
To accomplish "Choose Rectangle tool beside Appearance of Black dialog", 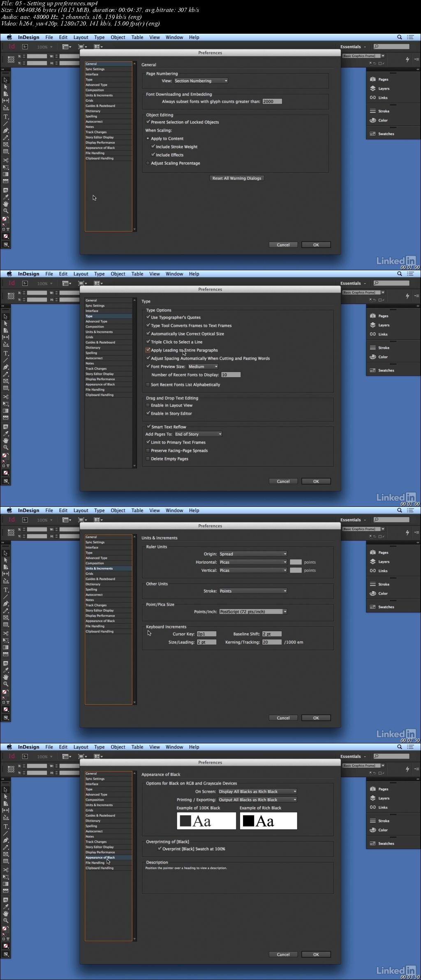I will point(6,861).
